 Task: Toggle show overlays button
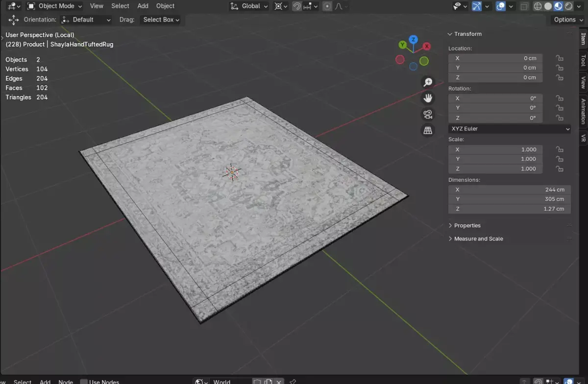tap(501, 6)
